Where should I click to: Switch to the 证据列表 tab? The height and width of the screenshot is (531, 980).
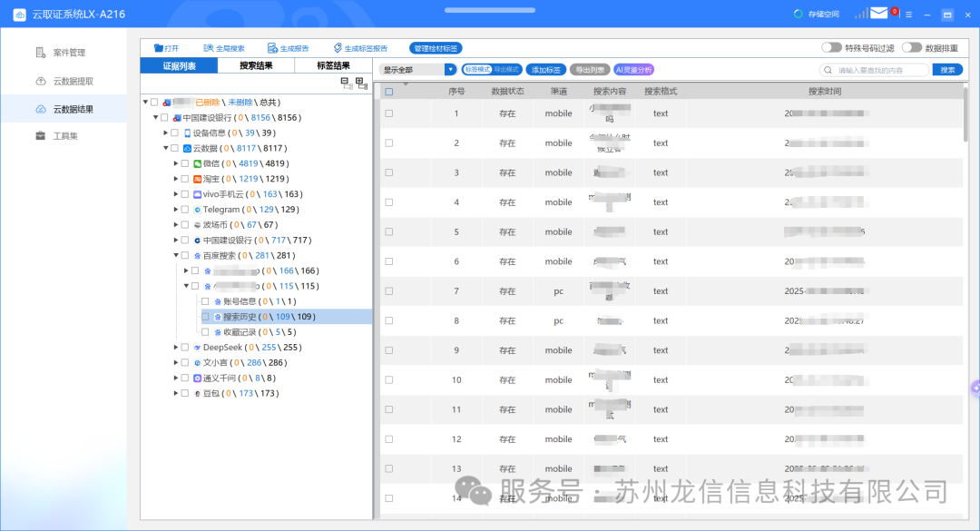pos(180,65)
